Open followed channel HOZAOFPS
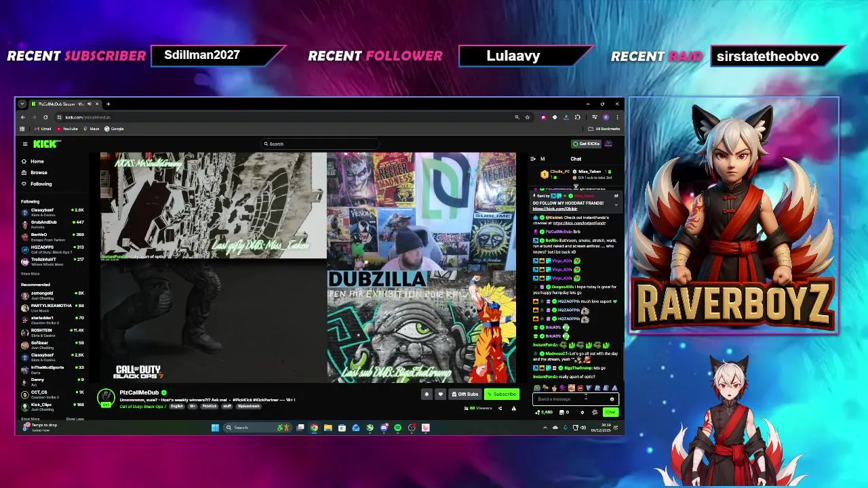The height and width of the screenshot is (488, 868). [x=53, y=249]
